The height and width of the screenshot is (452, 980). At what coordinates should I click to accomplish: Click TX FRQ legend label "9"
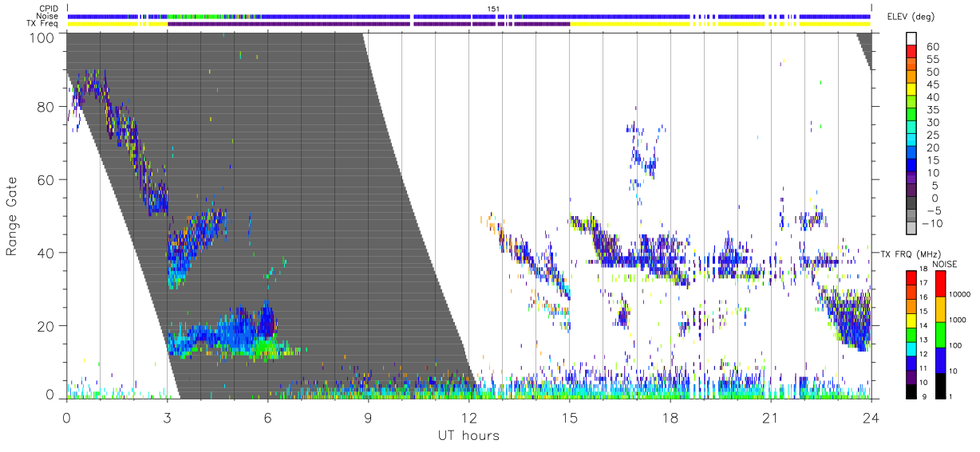(x=925, y=397)
